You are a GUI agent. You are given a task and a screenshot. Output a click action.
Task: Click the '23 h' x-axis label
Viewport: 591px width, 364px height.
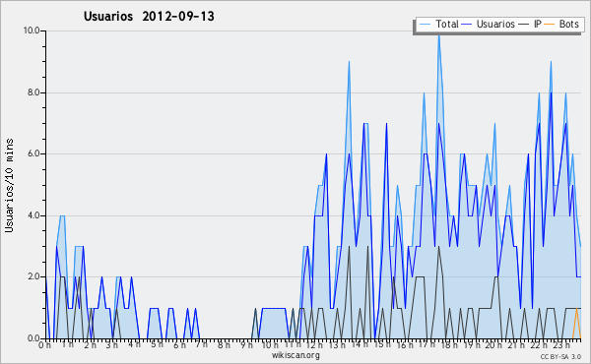pyautogui.click(x=560, y=344)
